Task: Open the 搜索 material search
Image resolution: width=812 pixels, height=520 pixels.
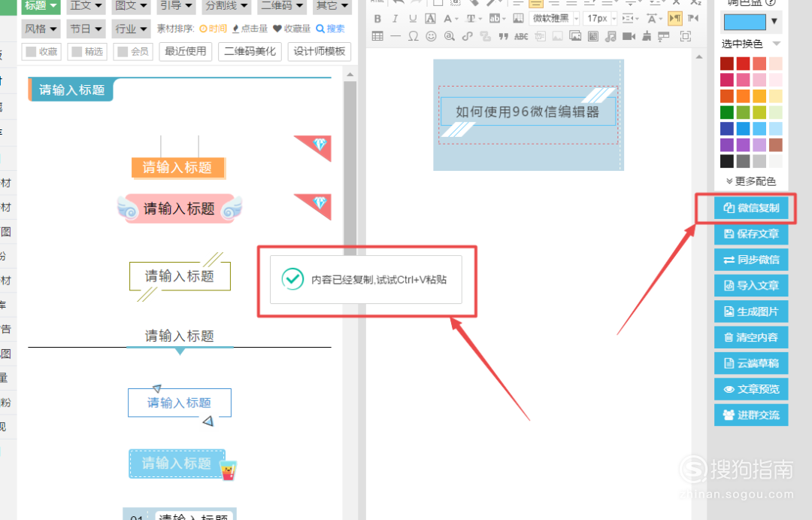Action: tap(330, 29)
